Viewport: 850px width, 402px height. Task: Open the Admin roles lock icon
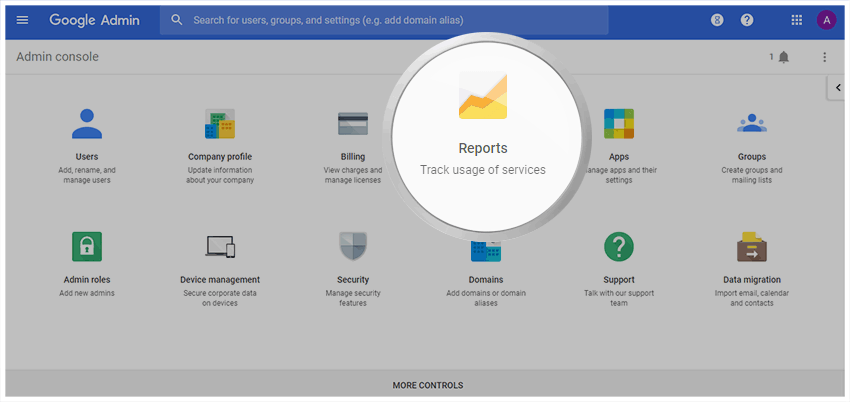point(87,247)
